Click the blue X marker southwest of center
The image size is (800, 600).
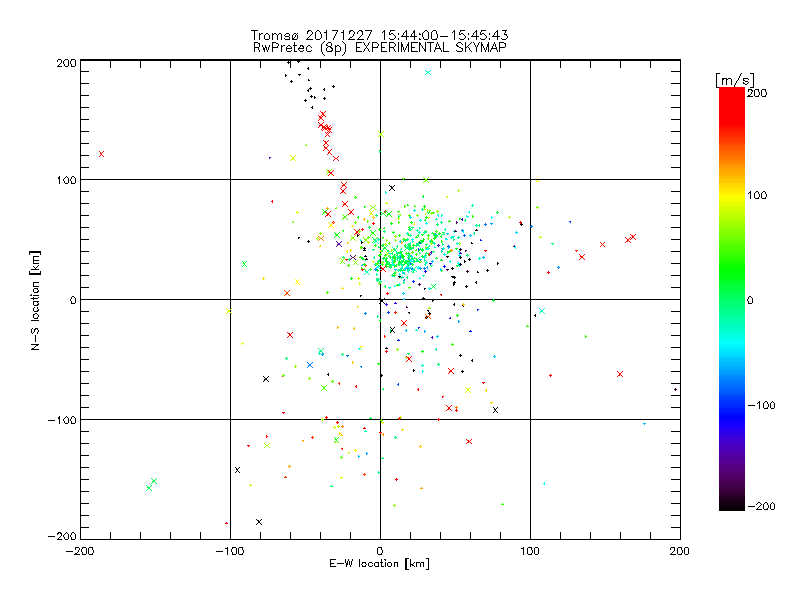(310, 365)
